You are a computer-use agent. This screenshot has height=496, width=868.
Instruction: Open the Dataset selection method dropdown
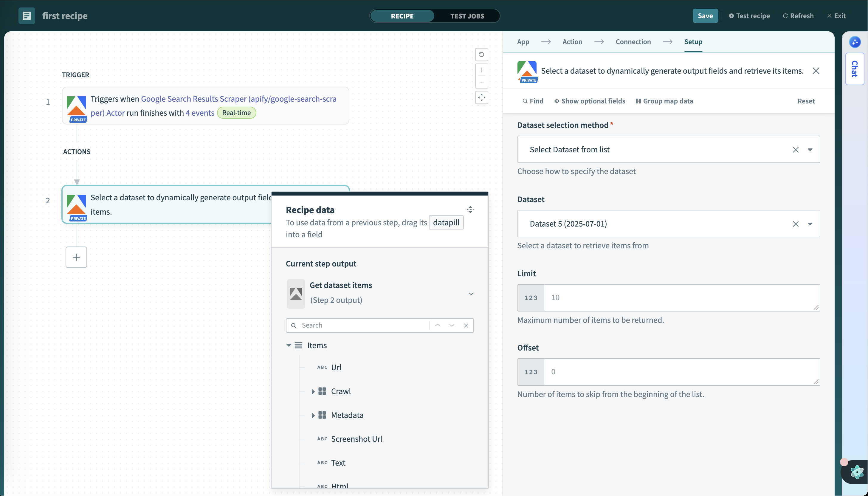pos(810,150)
